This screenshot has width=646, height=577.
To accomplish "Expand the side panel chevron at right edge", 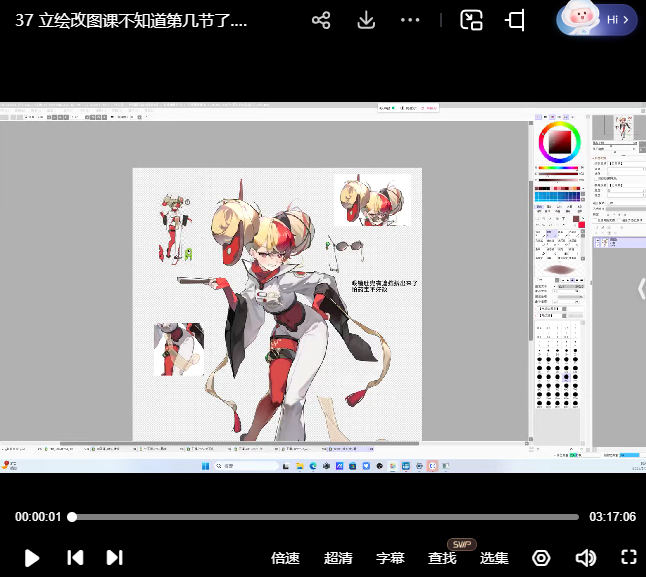I will pos(640,288).
